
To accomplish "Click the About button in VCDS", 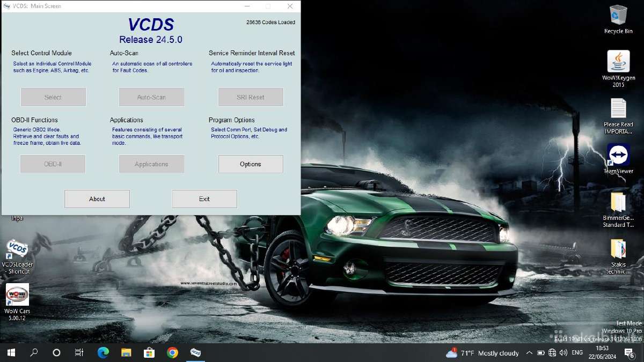I will pyautogui.click(x=97, y=199).
